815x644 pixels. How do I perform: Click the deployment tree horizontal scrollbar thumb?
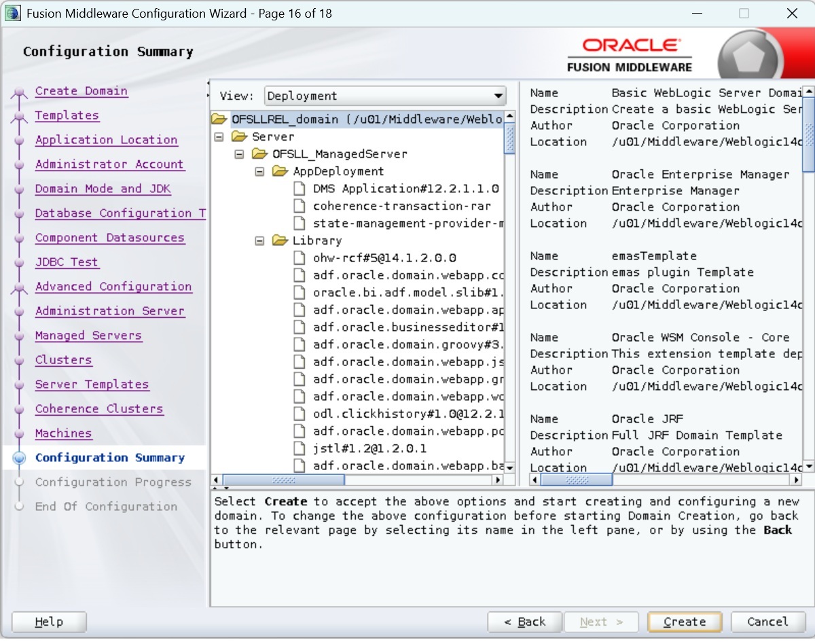284,480
